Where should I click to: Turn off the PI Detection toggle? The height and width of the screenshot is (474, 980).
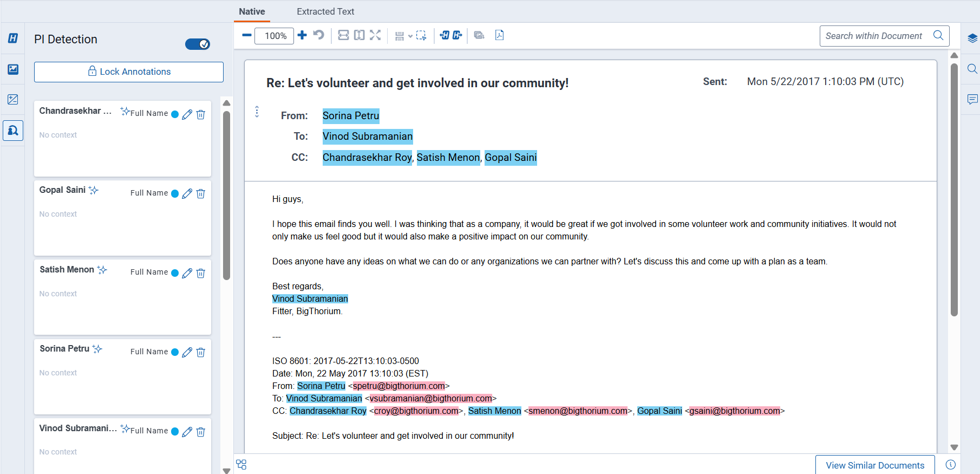pyautogui.click(x=198, y=44)
